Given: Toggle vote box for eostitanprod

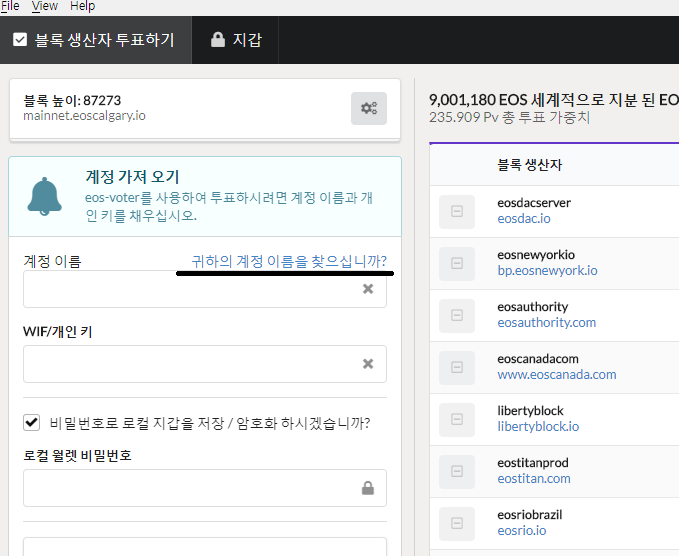Looking at the screenshot, I should (457, 471).
